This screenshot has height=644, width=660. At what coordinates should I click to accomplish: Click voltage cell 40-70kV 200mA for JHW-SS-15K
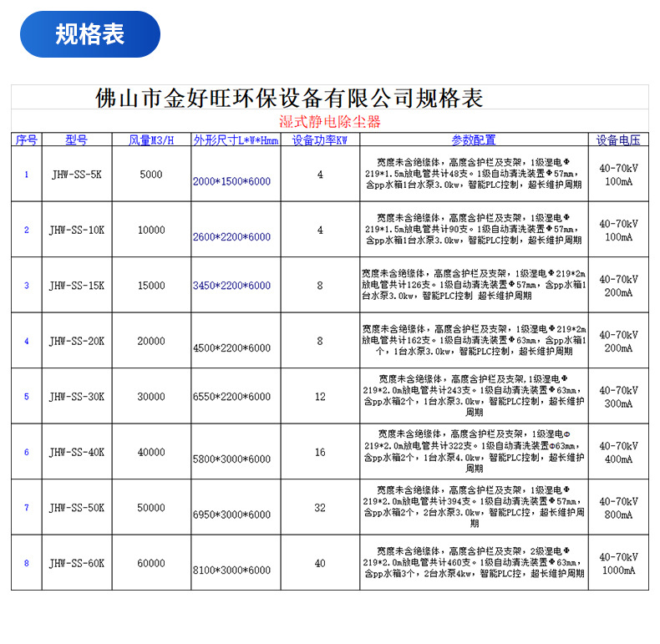point(618,286)
